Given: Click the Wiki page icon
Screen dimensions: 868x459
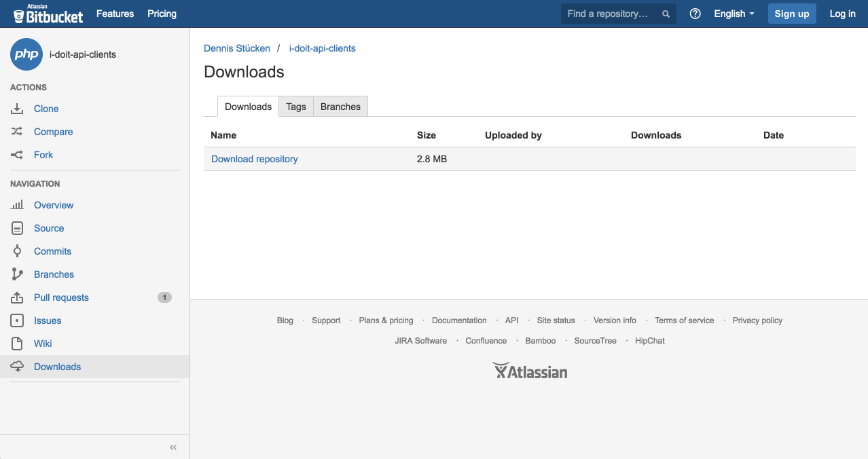Looking at the screenshot, I should [17, 344].
